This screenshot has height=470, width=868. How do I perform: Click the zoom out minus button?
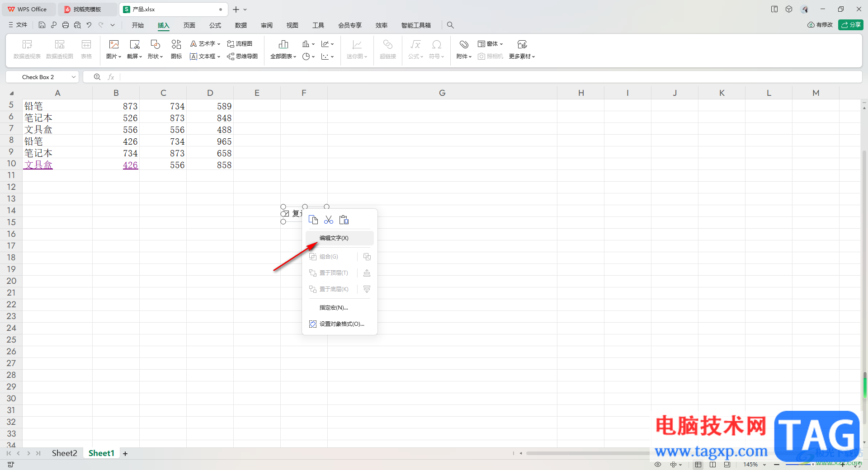tap(777, 465)
